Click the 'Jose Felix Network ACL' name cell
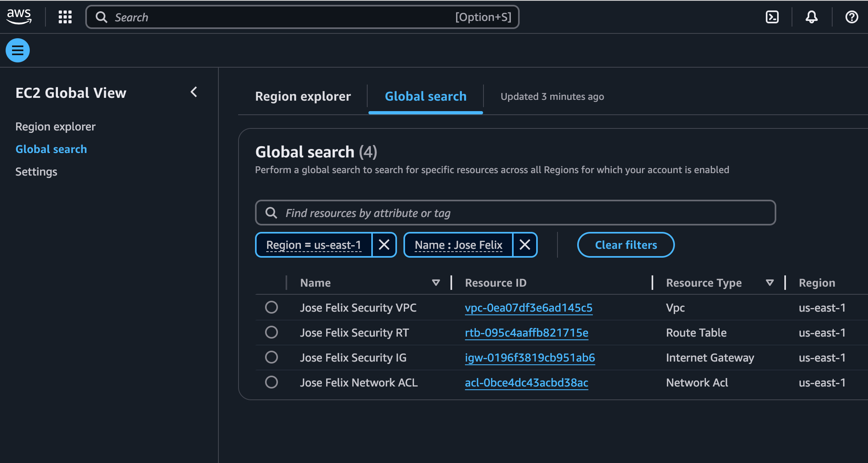Screen dimensions: 868x463 click(x=359, y=382)
